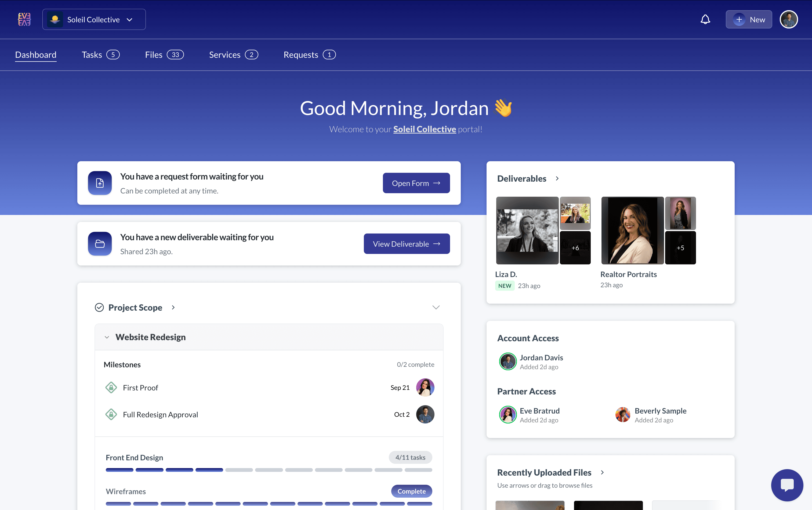Follow the Soleil Collective welcome link
812x510 pixels.
click(x=424, y=129)
